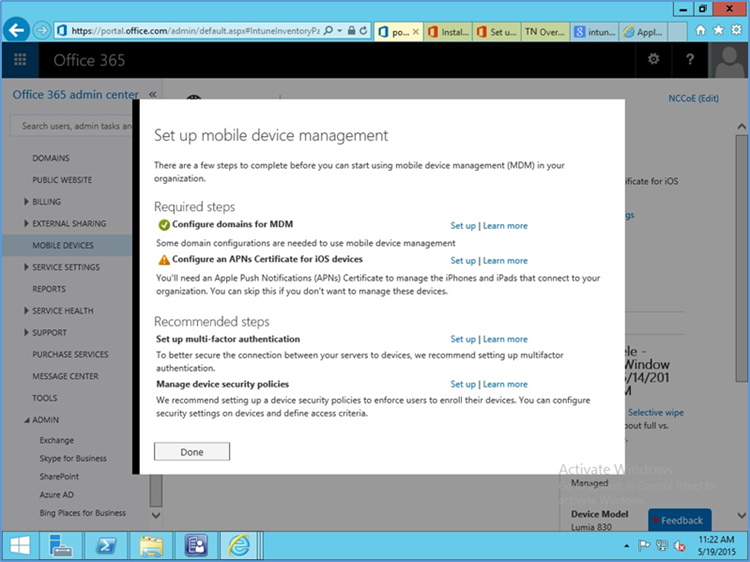
Task: Close the active portal browser tab
Action: pyautogui.click(x=416, y=32)
